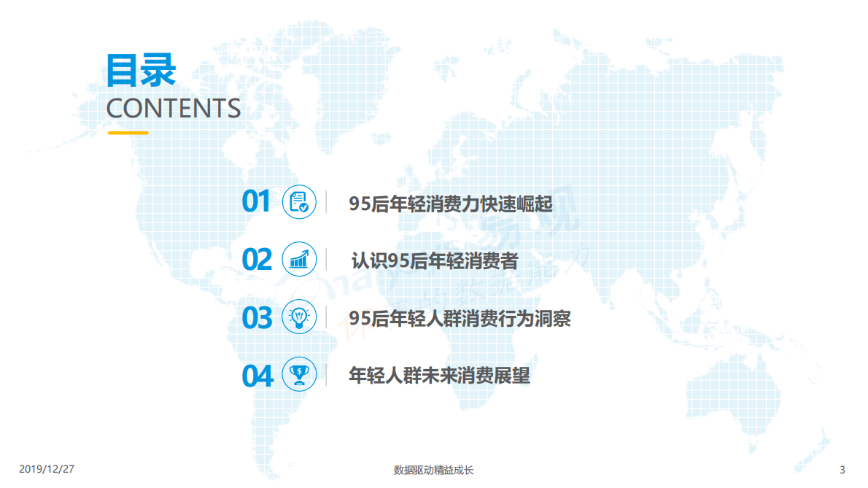Select the light bulb icon beside 03
This screenshot has height=488, width=868.
pyautogui.click(x=299, y=317)
